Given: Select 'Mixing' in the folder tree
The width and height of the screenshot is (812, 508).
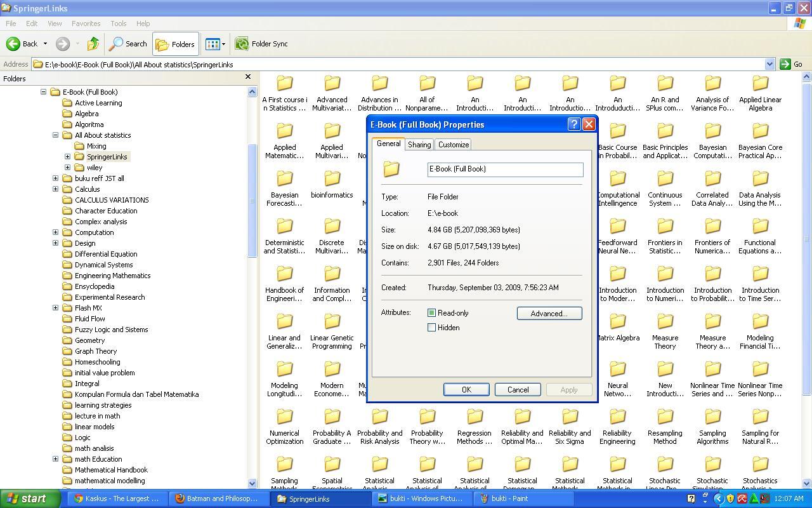Looking at the screenshot, I should [96, 146].
